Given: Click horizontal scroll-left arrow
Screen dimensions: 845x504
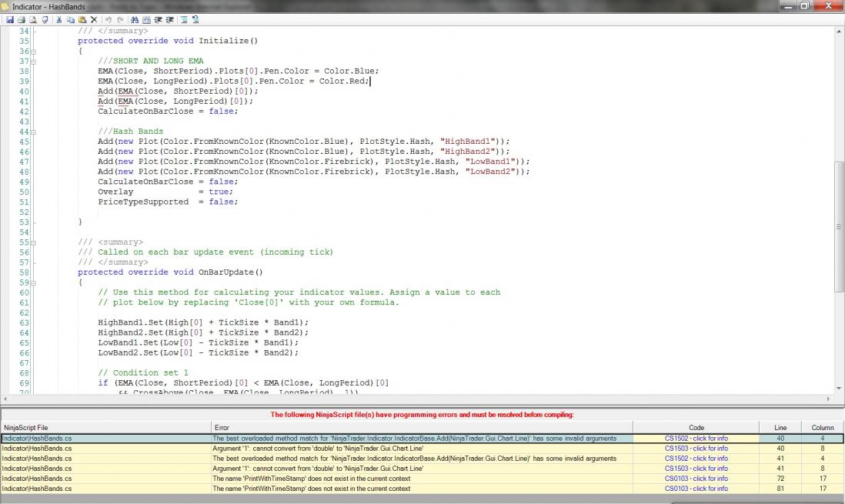Looking at the screenshot, I should coord(5,399).
